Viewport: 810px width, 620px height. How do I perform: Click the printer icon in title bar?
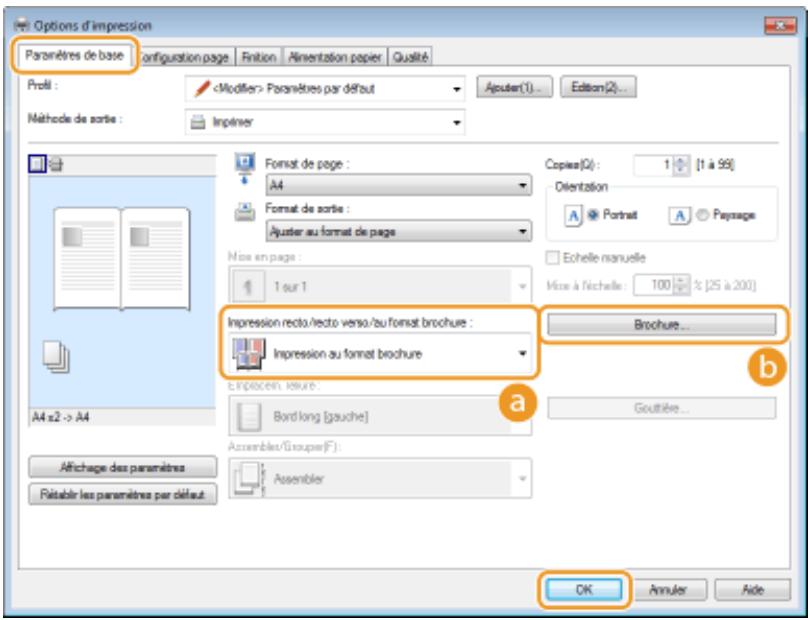tap(24, 25)
